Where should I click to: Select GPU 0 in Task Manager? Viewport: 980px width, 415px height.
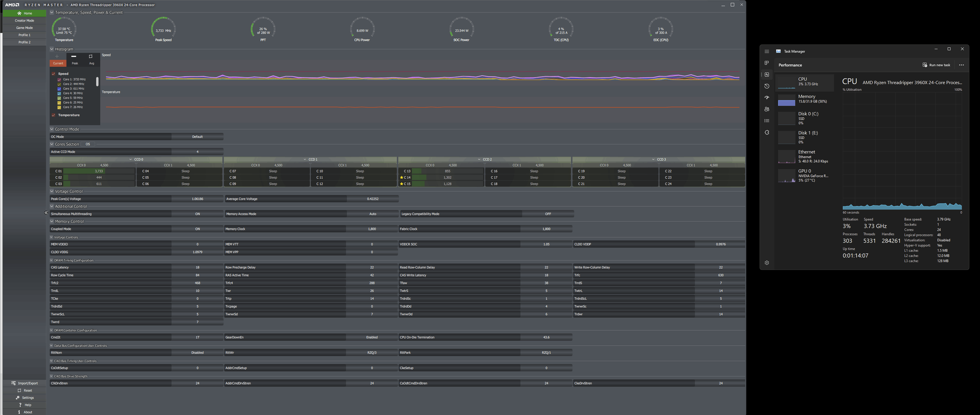(805, 175)
